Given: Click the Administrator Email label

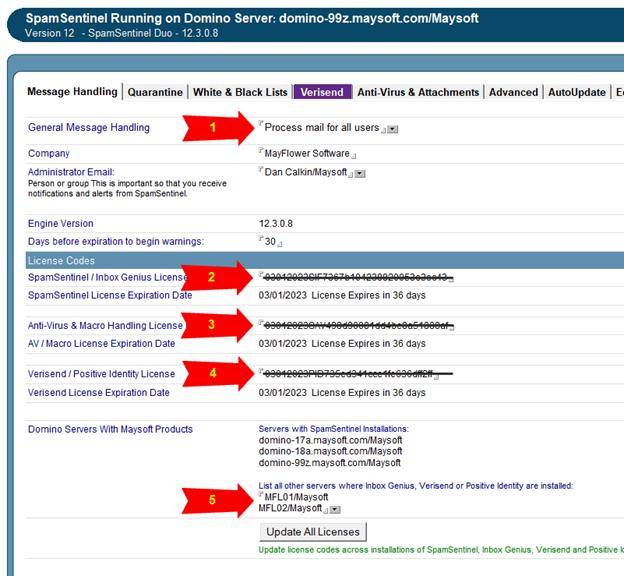Looking at the screenshot, I should pos(71,172).
